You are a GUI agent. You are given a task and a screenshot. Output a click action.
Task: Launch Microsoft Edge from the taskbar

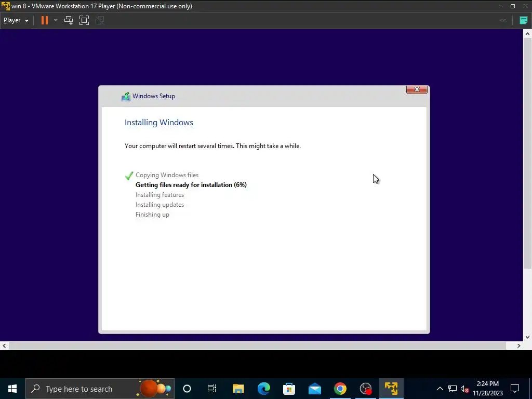tap(263, 389)
